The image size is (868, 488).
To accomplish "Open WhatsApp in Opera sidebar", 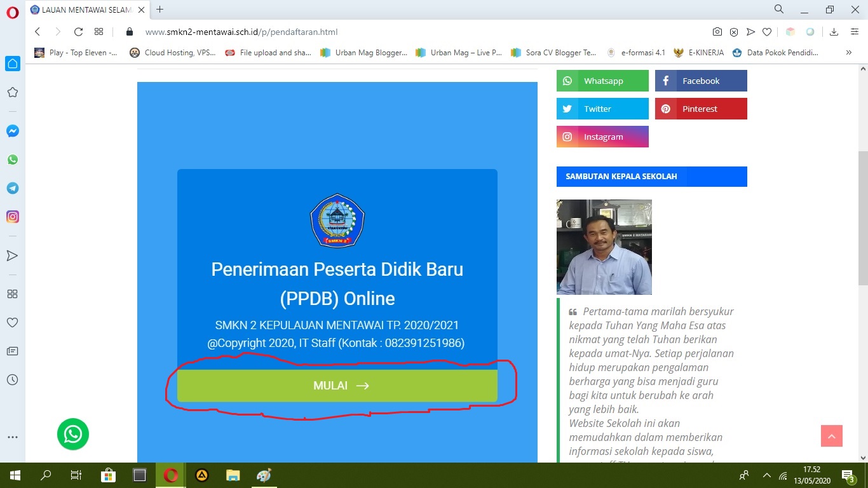I will (12, 159).
